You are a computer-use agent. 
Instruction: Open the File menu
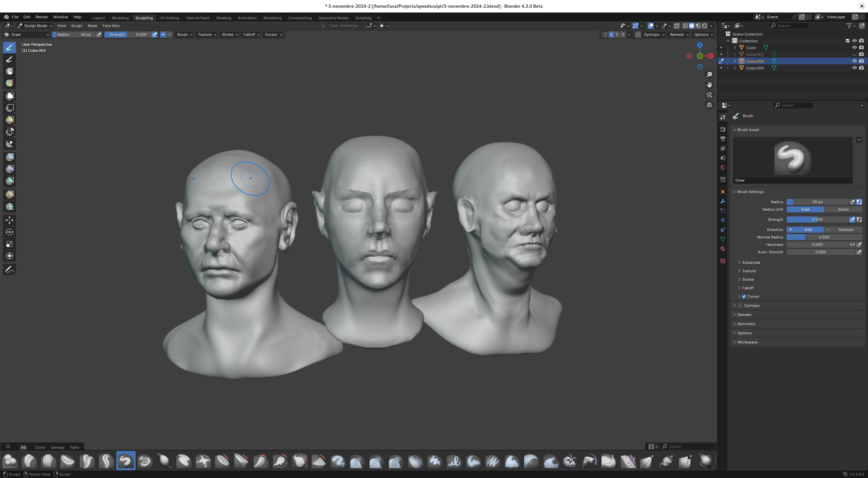click(15, 17)
